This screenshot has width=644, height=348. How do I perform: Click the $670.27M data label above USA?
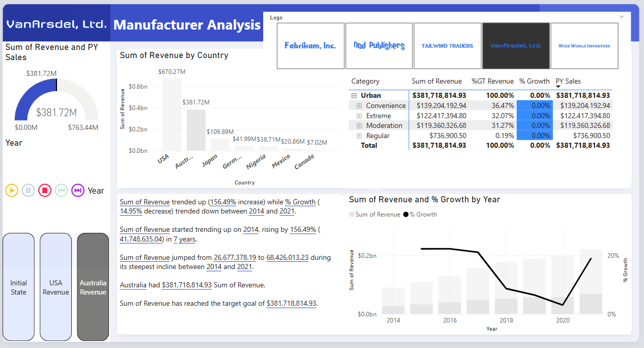point(172,72)
